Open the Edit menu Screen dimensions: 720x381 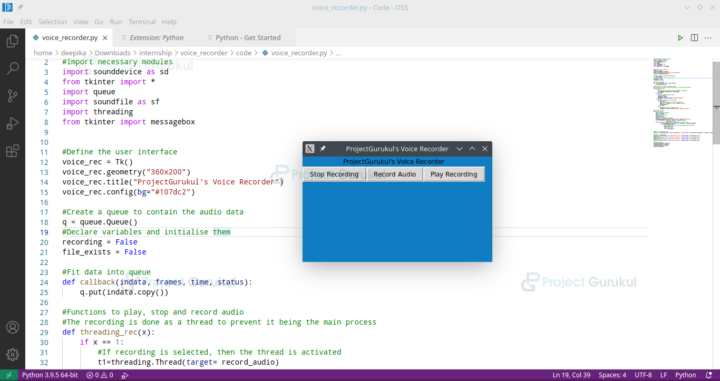click(x=26, y=22)
